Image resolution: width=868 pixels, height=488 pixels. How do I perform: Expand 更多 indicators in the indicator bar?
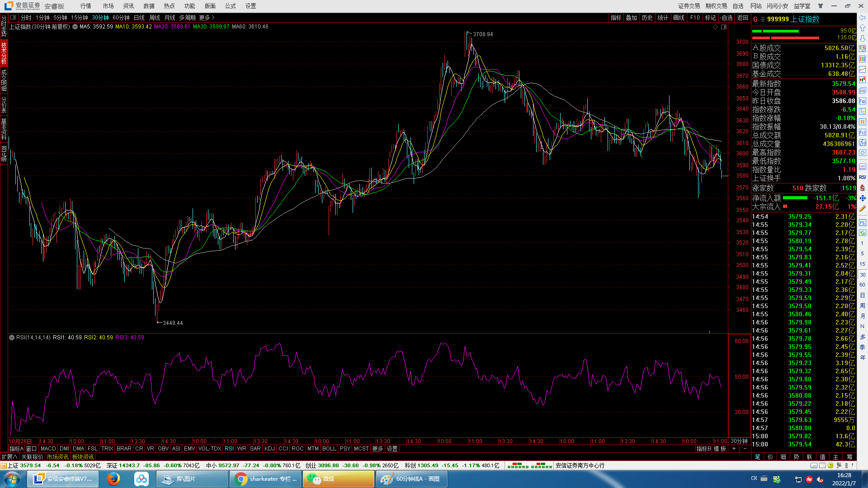coord(377,449)
